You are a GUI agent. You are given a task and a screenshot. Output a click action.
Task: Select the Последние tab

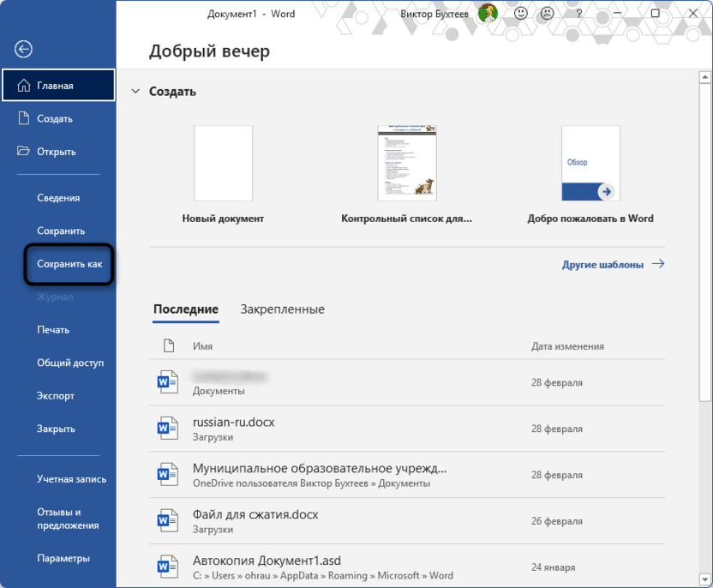coord(185,309)
